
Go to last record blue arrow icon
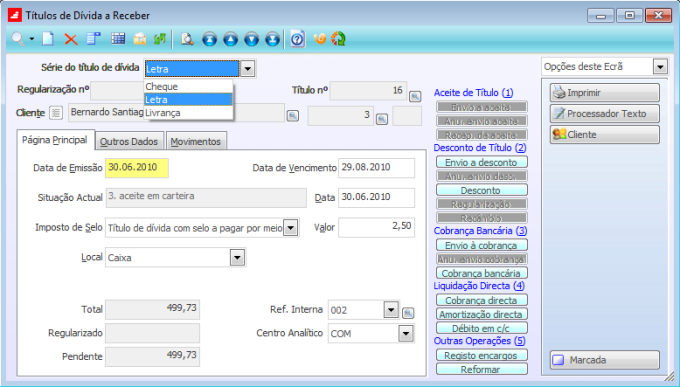click(272, 39)
